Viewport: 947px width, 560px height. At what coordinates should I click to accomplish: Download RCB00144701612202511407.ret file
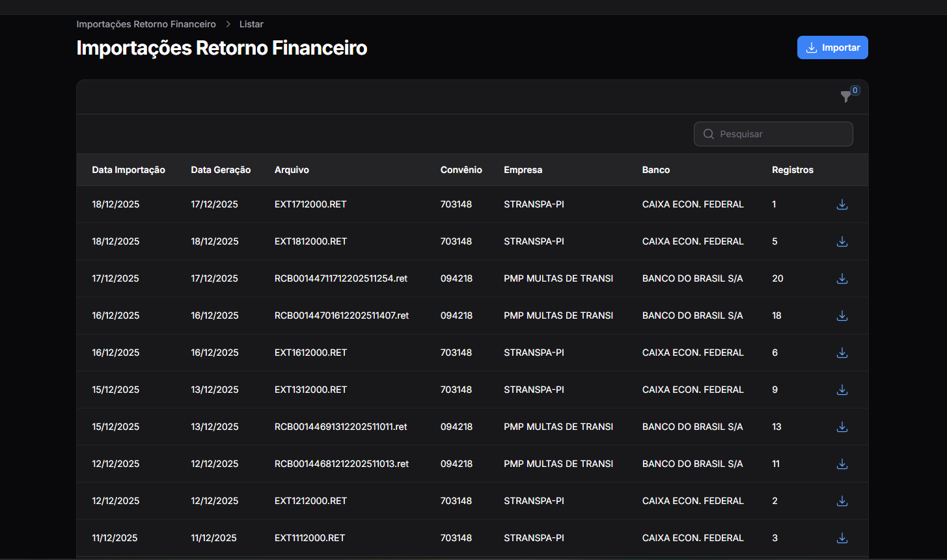click(x=842, y=315)
